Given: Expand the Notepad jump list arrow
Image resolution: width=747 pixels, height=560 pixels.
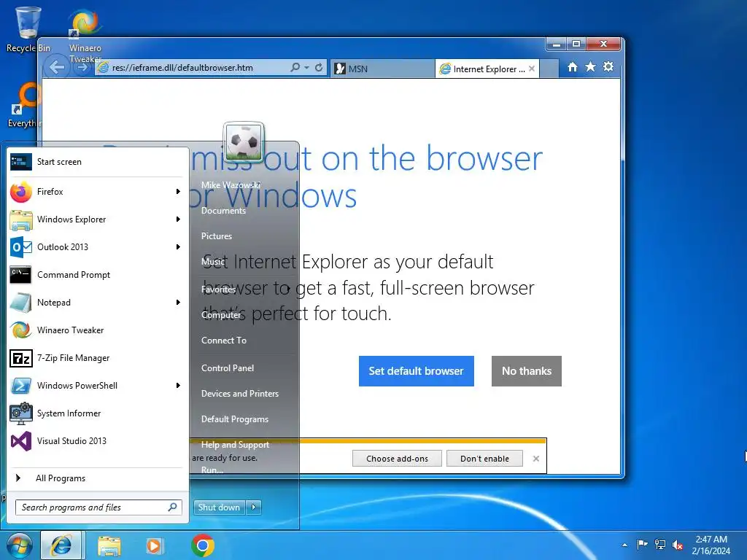Looking at the screenshot, I should pos(178,303).
